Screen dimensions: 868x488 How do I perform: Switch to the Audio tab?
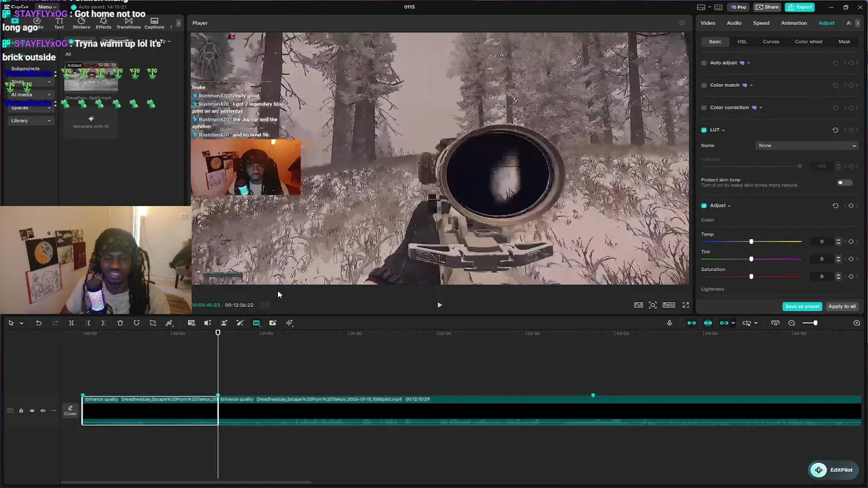pyautogui.click(x=734, y=23)
